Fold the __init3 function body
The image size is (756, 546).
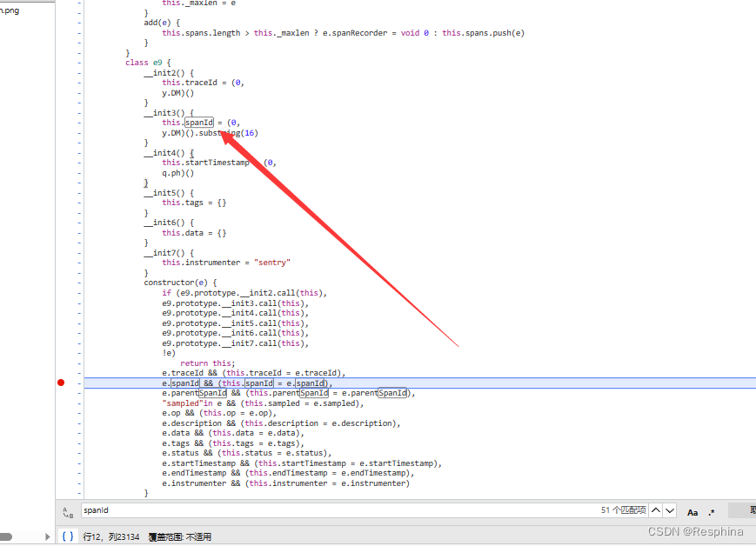pyautogui.click(x=79, y=112)
